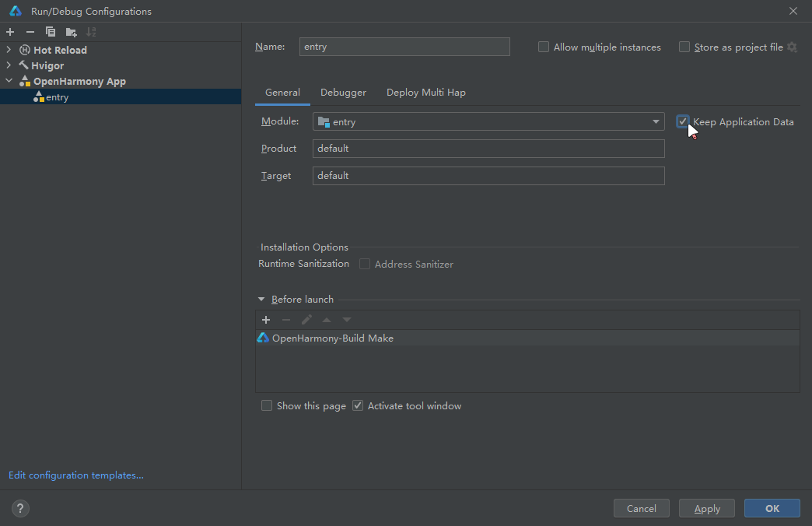Click the Runtime Sanitization label
Viewport: 812px width, 526px height.
pos(304,264)
